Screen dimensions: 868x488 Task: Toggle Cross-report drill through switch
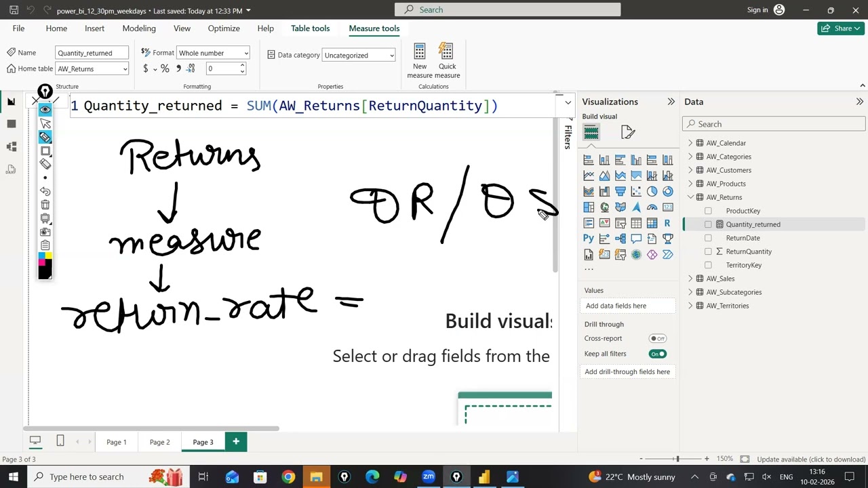point(658,338)
